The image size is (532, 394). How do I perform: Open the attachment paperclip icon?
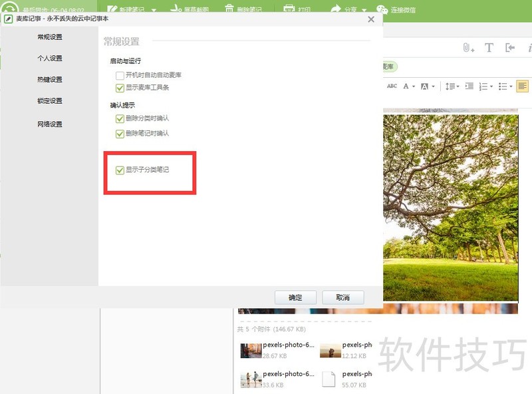467,48
